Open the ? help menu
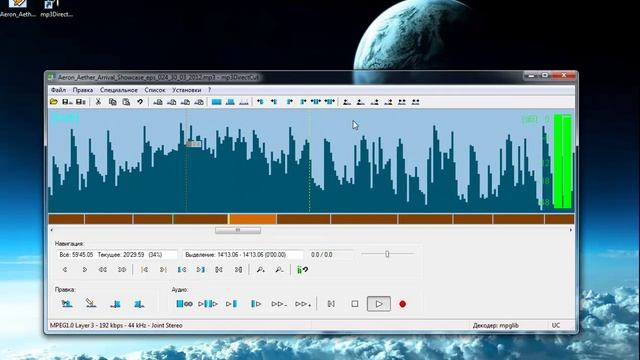Viewport: 640px width, 360px height. 209,90
